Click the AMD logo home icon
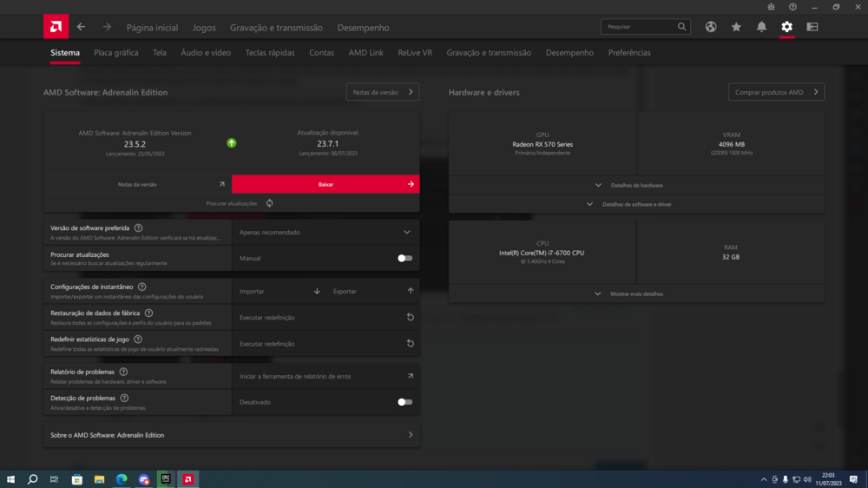 [56, 27]
